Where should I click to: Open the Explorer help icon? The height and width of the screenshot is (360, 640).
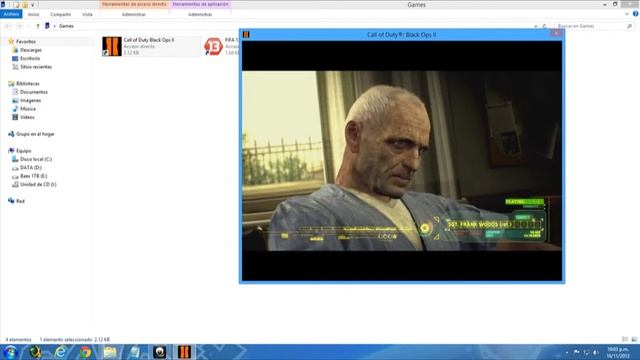[636, 14]
